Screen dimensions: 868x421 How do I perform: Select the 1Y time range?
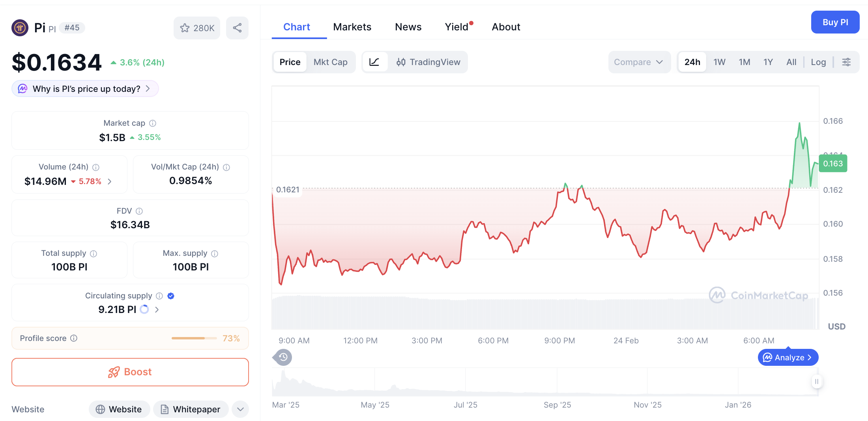pos(768,62)
